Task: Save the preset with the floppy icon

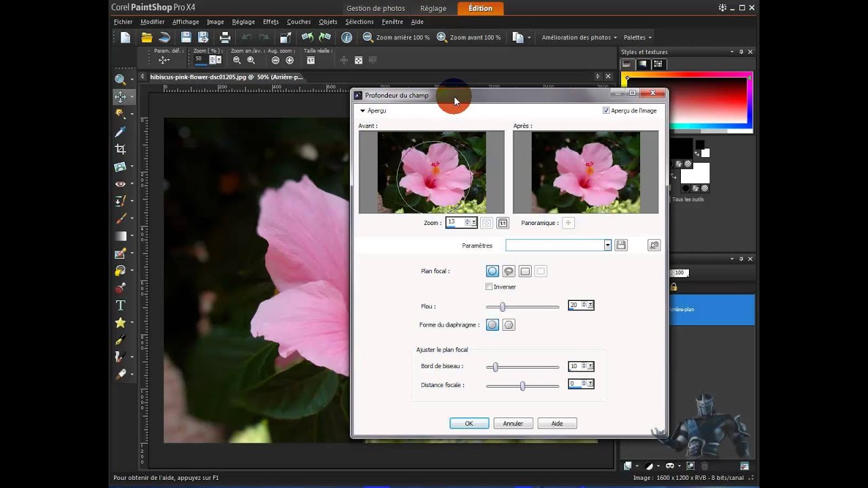Action: [x=620, y=245]
